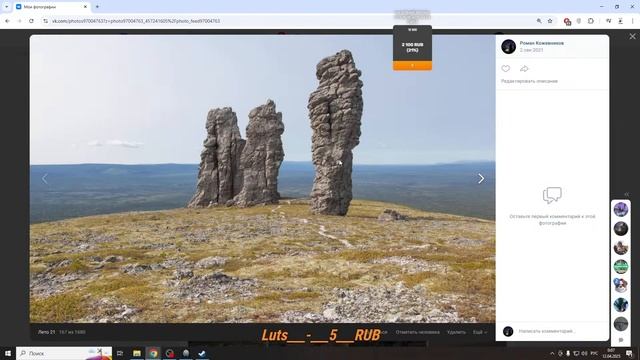
Task: Open File Explorer from the taskbar
Action: pyautogui.click(x=137, y=353)
